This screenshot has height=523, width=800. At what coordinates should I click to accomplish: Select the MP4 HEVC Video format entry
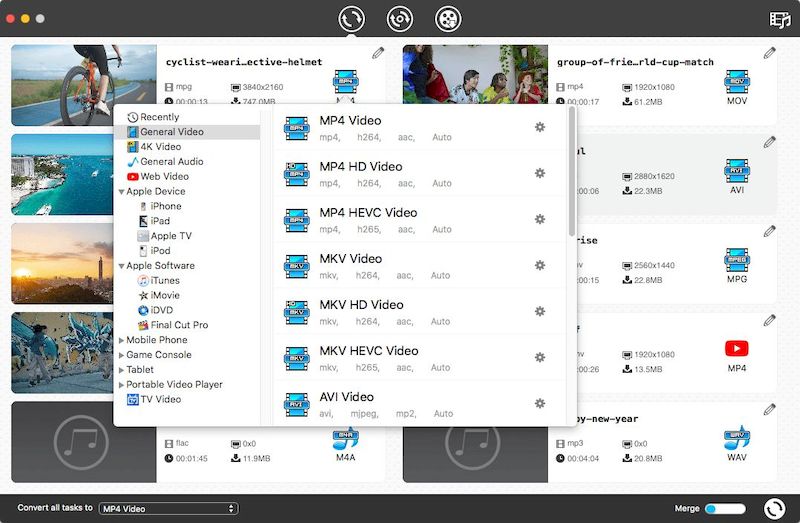tap(419, 219)
